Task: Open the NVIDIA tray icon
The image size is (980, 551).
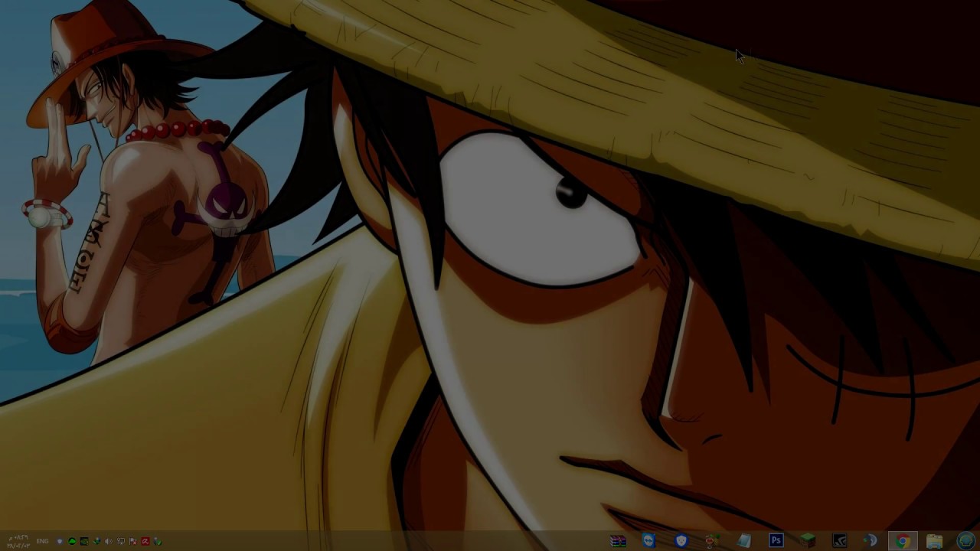Action: [84, 541]
